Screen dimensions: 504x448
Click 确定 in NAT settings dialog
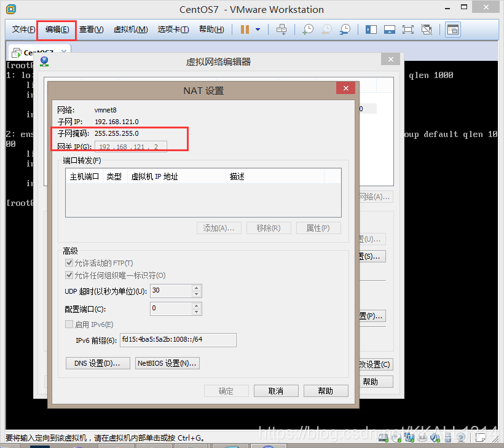226,391
